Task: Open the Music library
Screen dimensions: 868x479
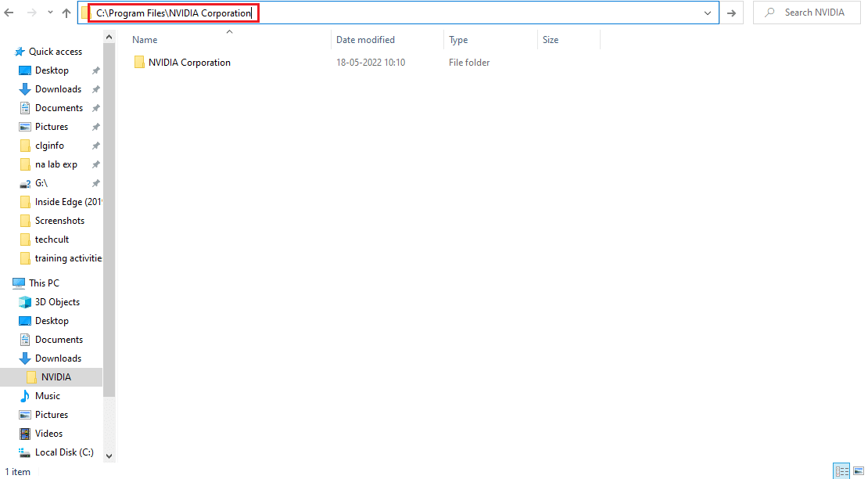Action: pyautogui.click(x=48, y=396)
